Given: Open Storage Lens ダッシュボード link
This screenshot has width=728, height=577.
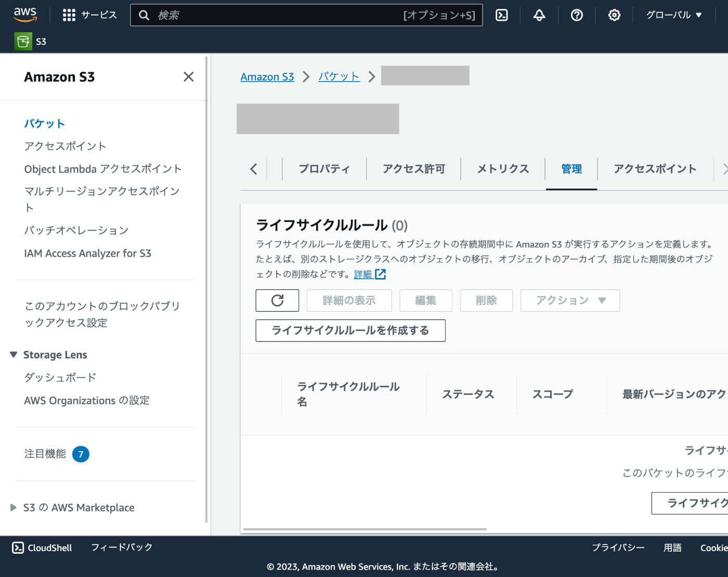Looking at the screenshot, I should tap(60, 377).
